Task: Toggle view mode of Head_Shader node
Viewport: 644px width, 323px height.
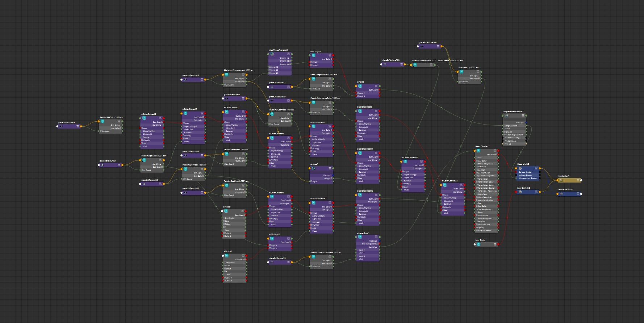Action: click(495, 150)
